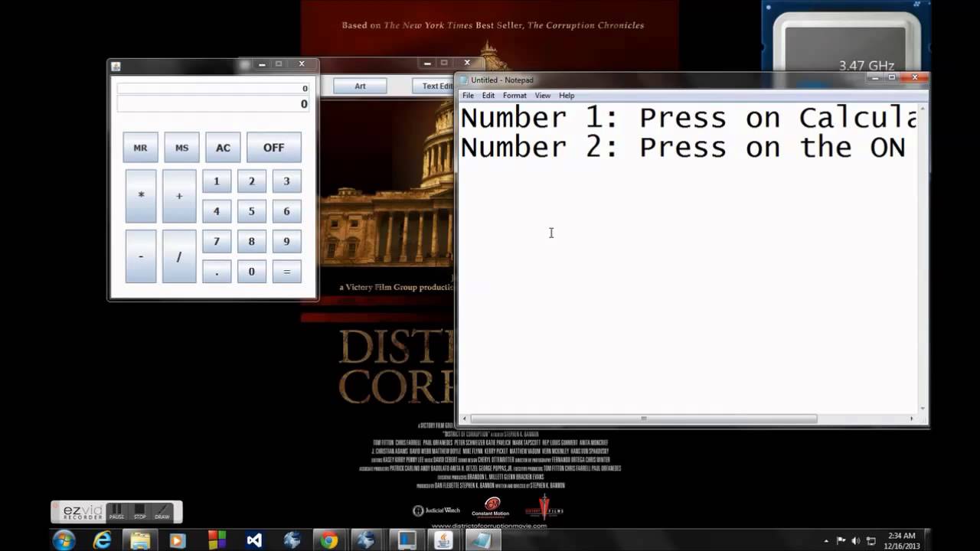This screenshot has height=551, width=980.
Task: Click the Art button in background window
Action: (360, 86)
